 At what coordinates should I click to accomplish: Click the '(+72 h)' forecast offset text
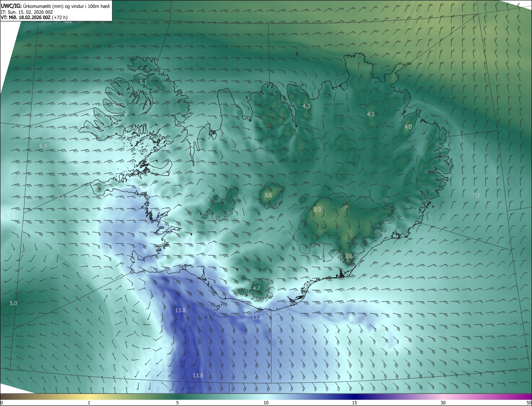pyautogui.click(x=60, y=18)
